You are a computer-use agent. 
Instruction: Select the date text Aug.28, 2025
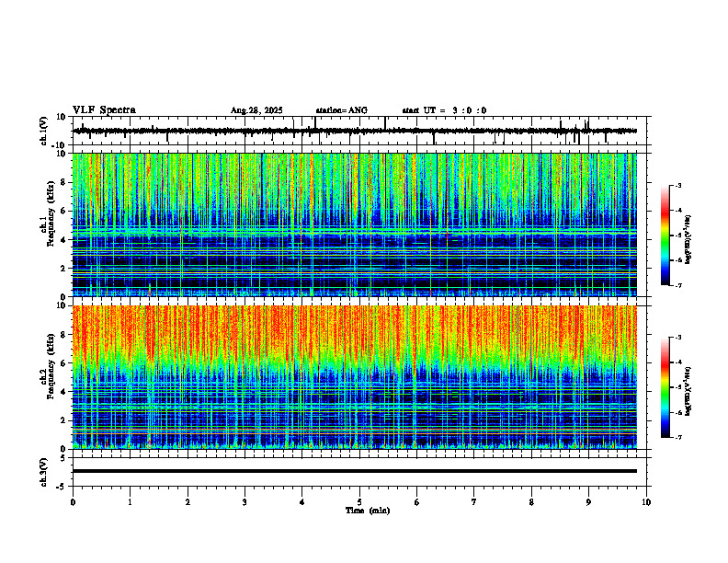[x=256, y=110]
